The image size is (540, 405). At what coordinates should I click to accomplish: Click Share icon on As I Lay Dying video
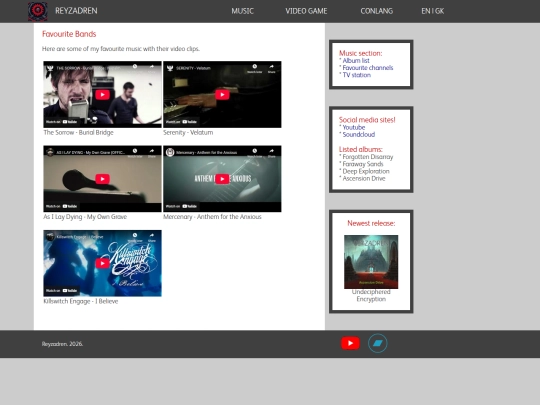tap(152, 152)
